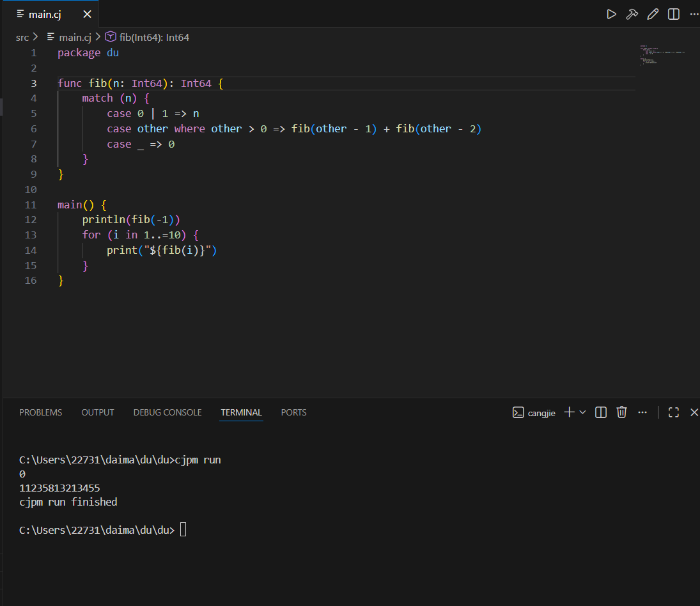Click the print("${fib(i)}") line
Viewport: 700px width, 606px height.
pyautogui.click(x=162, y=251)
